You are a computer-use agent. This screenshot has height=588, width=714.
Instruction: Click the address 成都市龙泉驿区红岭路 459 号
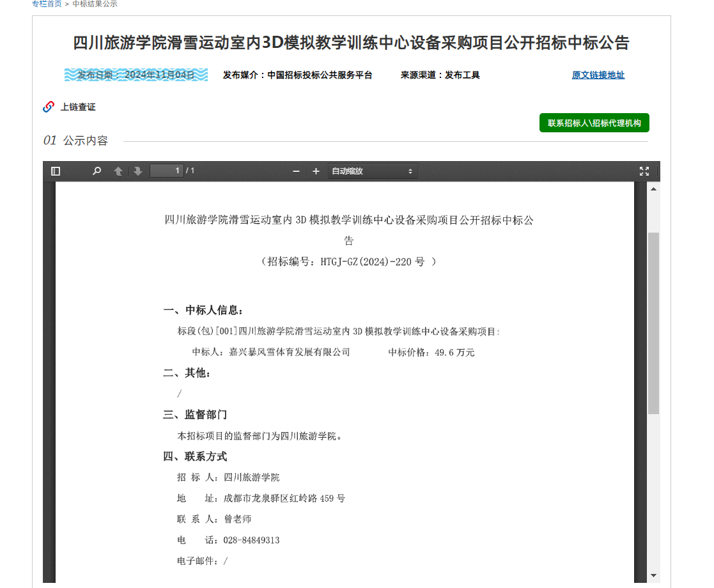(x=284, y=499)
